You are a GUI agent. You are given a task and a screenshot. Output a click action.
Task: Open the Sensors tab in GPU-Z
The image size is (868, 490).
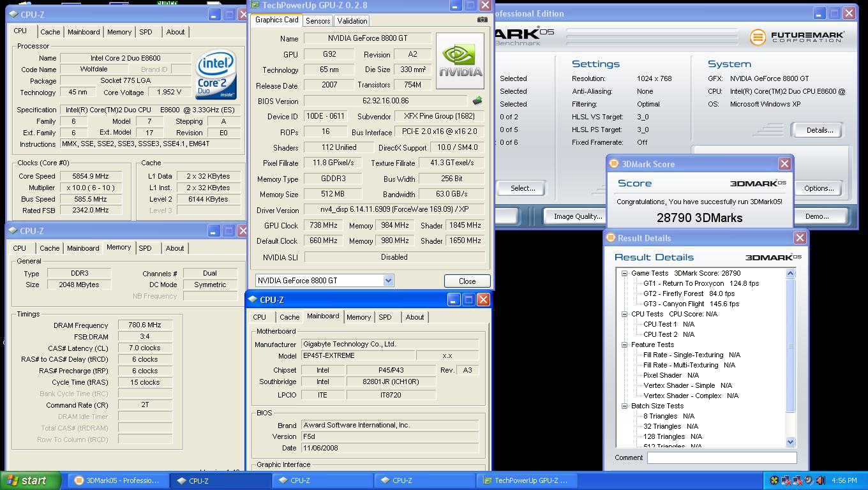click(317, 21)
